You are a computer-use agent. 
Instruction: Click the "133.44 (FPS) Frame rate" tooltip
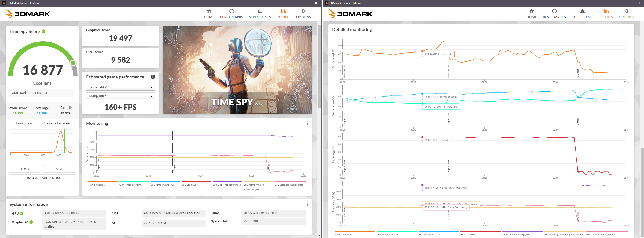coord(438,54)
